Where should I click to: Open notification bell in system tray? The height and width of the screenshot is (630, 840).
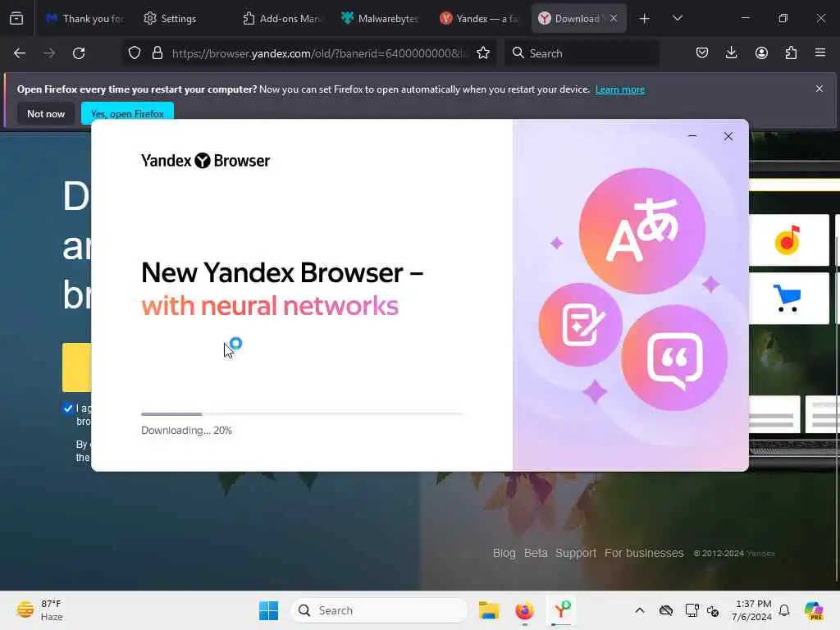click(x=784, y=610)
